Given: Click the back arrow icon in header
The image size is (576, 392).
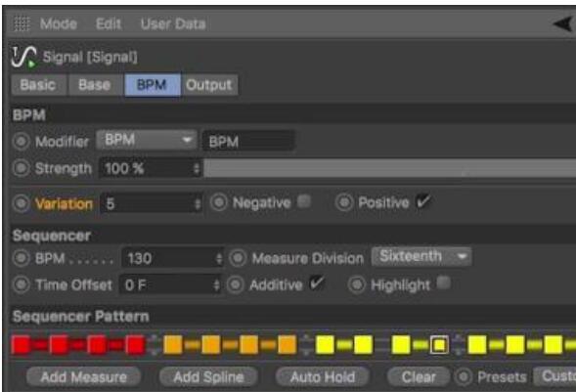Looking at the screenshot, I should tap(562, 24).
